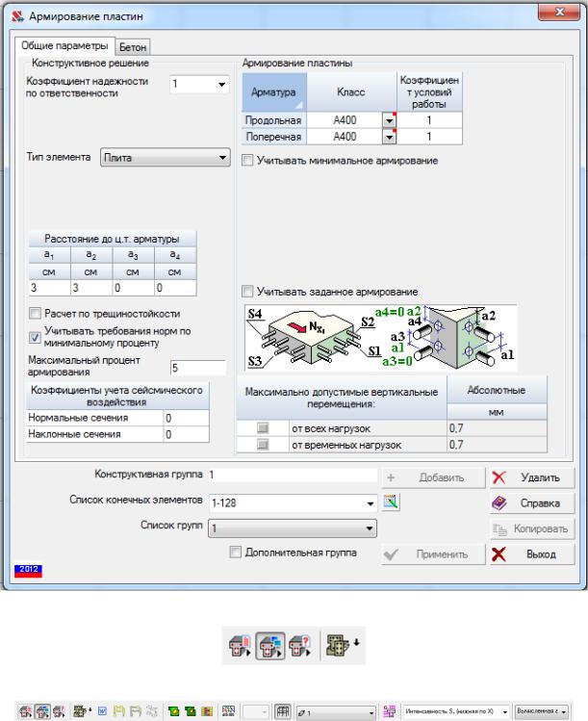Viewport: 588px width, 721px height.
Task: Click second yellow frame icon in toolbar strip
Action: click(136, 711)
